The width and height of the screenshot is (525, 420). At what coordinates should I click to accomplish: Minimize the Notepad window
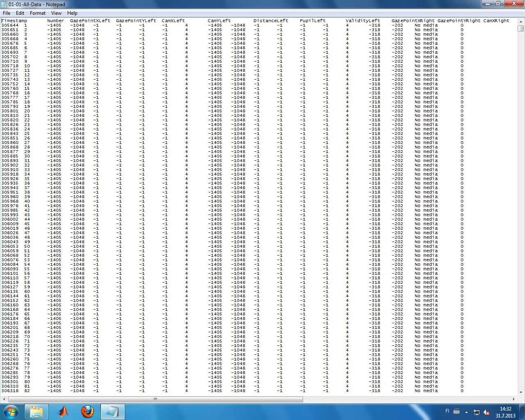(488, 4)
